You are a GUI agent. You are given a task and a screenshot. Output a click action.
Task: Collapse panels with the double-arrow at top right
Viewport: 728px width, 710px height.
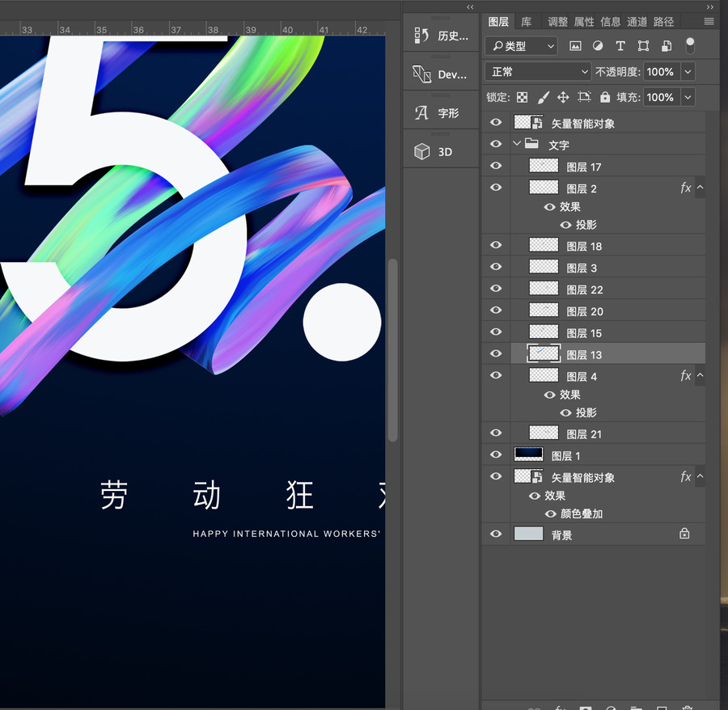pos(710,7)
